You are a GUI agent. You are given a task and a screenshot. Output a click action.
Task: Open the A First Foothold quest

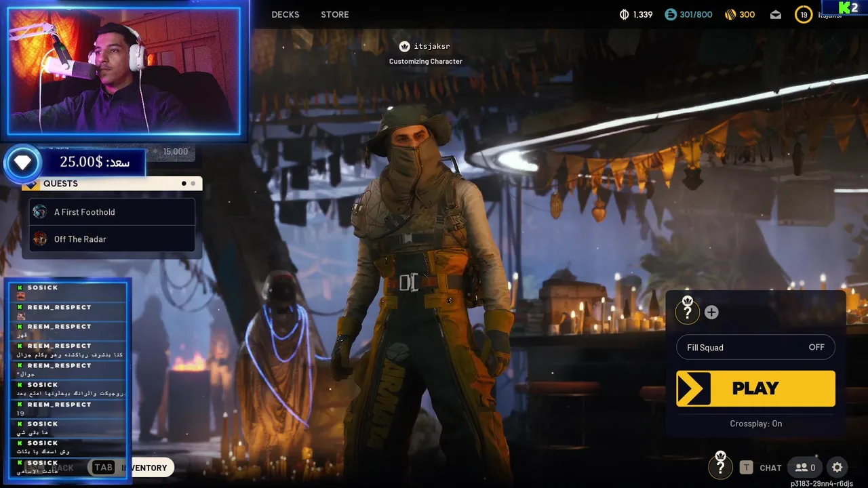click(x=112, y=212)
